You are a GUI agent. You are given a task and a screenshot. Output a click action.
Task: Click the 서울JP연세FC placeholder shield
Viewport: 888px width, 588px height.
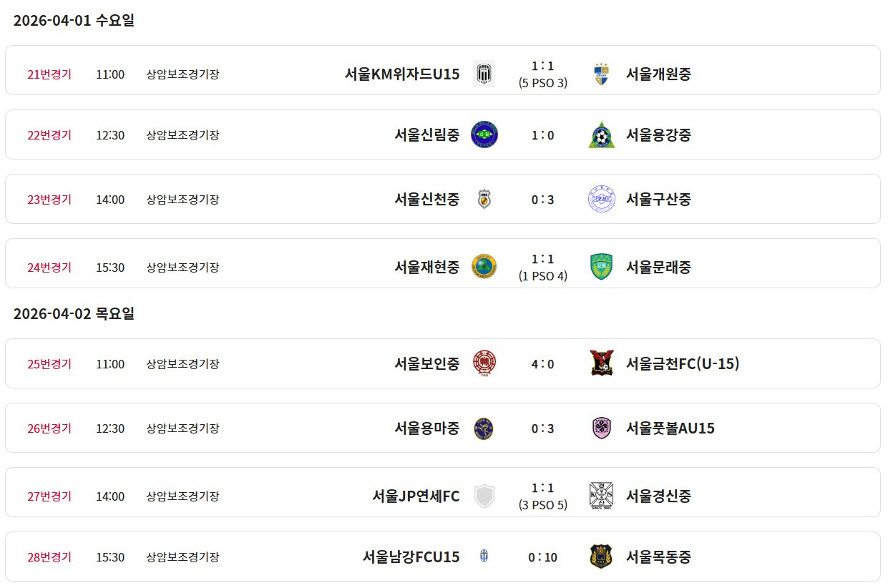[484, 496]
